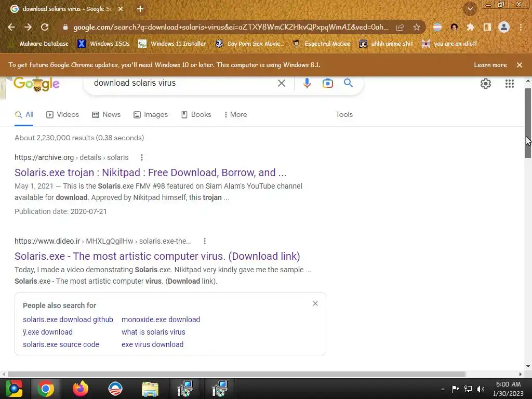Search 'solaris.exe source code' suggestion
The image size is (532, 399).
tap(61, 344)
